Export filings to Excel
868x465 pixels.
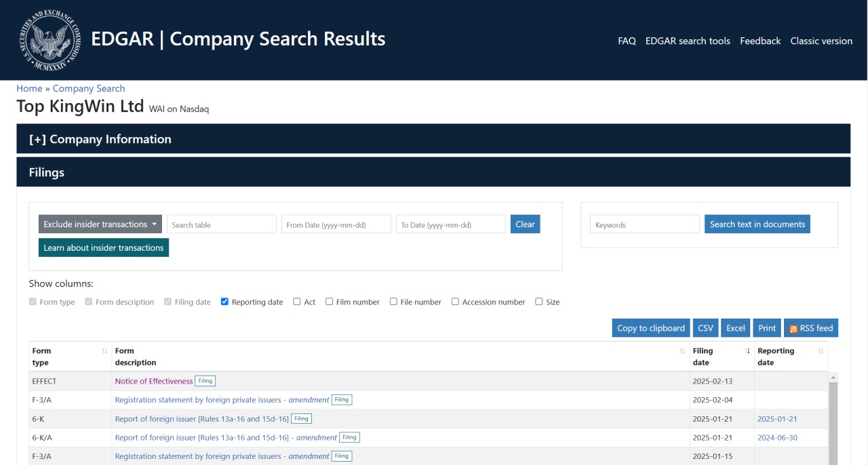736,328
